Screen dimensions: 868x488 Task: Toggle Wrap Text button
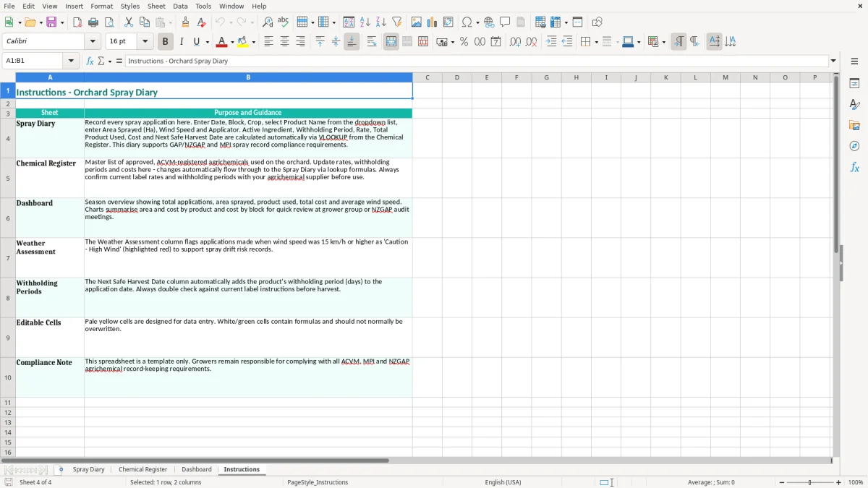click(x=372, y=42)
